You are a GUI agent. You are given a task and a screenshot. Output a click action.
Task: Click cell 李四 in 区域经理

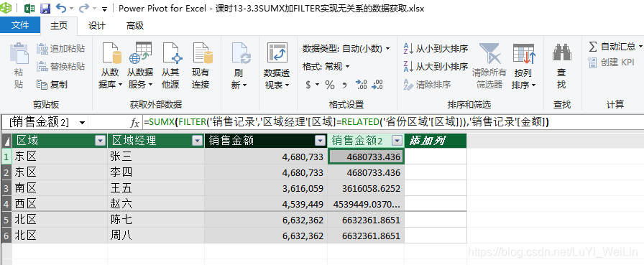point(156,172)
